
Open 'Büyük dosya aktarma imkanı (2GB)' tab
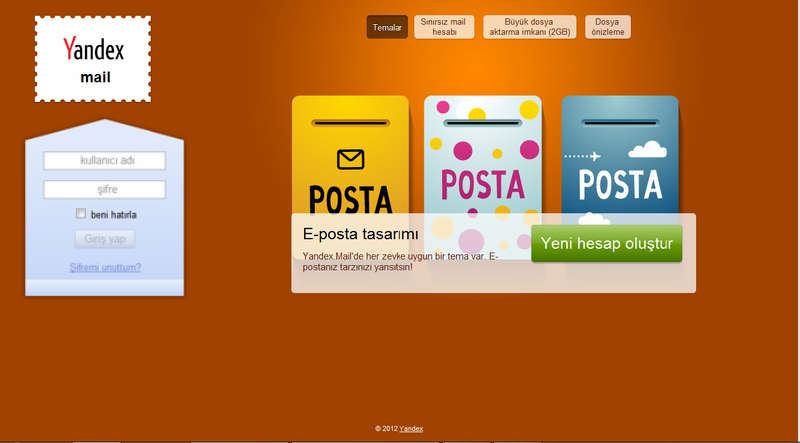click(530, 27)
